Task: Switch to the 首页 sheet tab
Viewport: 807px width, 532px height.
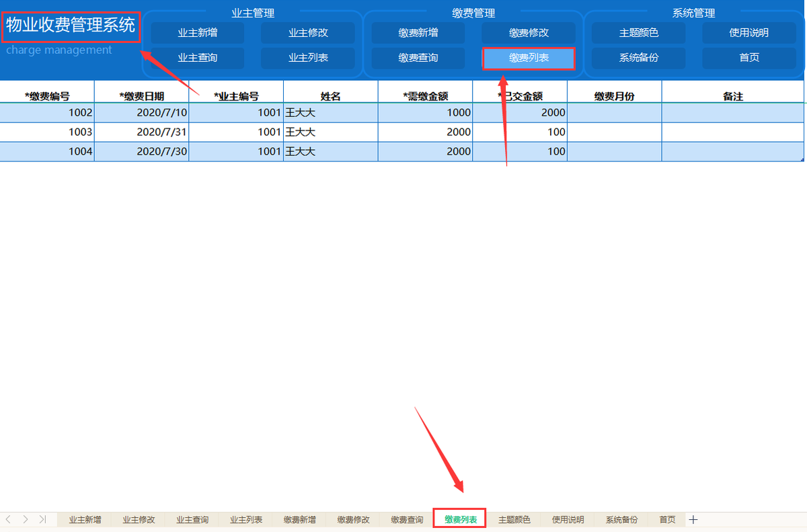Action: click(x=667, y=519)
